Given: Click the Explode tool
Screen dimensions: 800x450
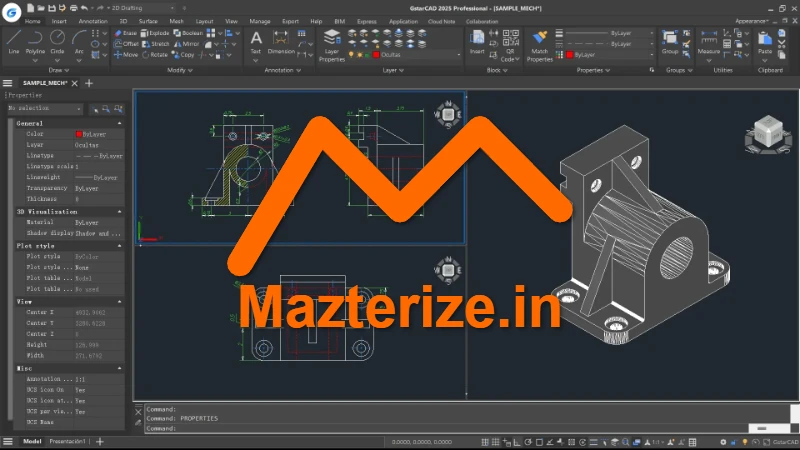Looking at the screenshot, I should (x=155, y=33).
